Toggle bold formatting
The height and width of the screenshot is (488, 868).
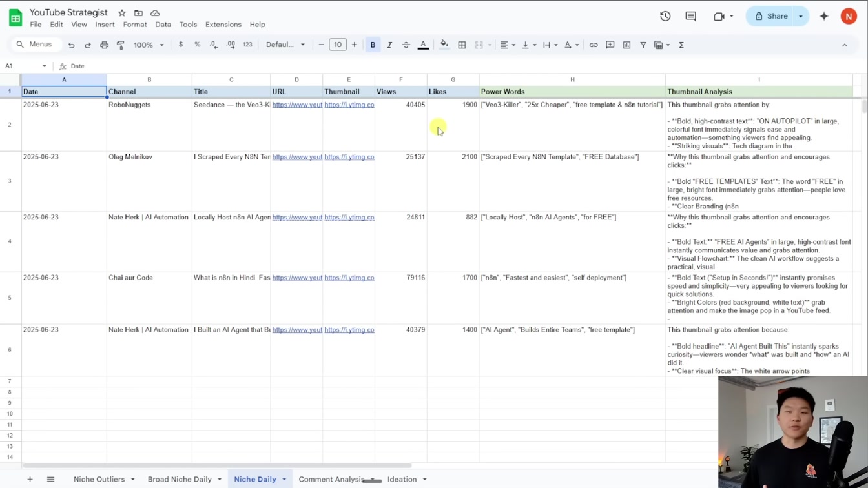pyautogui.click(x=373, y=45)
